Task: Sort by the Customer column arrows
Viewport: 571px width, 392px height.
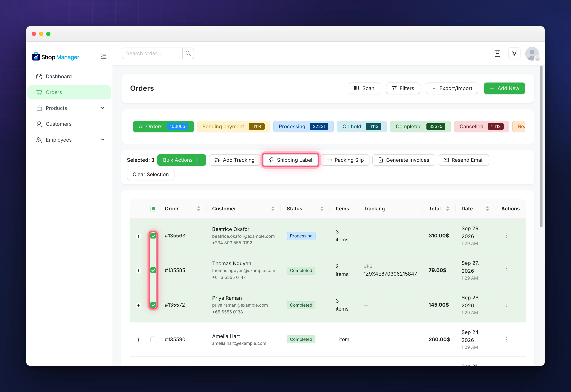Action: pos(273,209)
